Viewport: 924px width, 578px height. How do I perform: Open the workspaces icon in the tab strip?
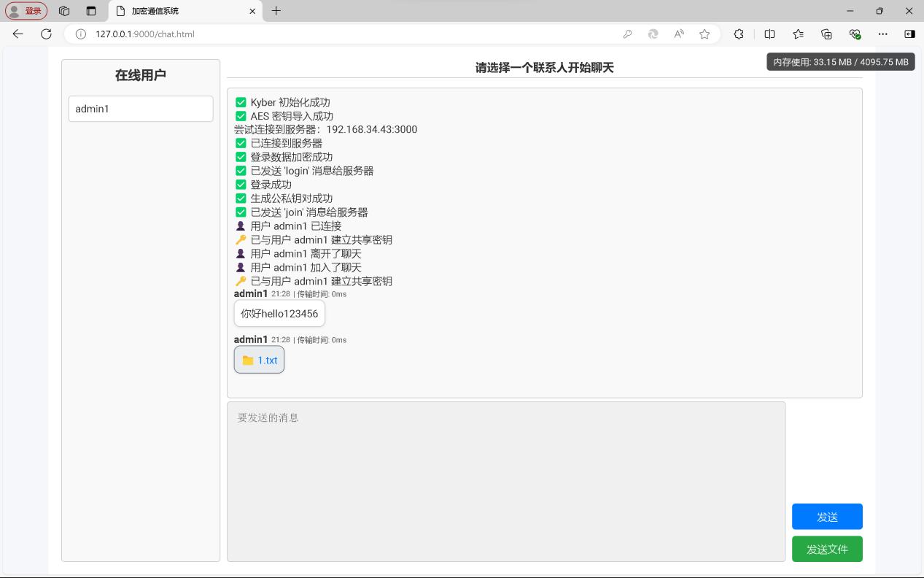64,11
